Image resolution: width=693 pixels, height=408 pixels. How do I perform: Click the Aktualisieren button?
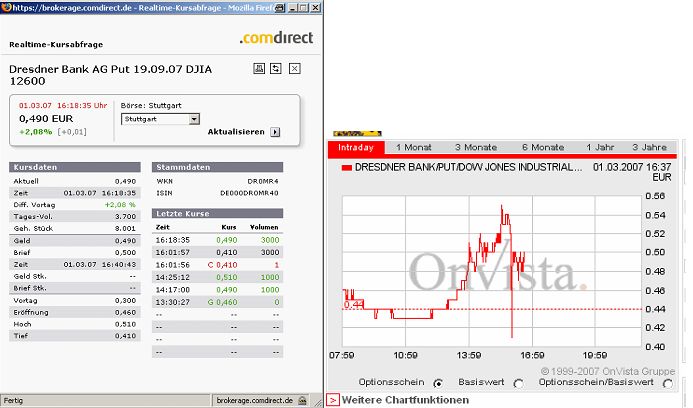[x=244, y=132]
